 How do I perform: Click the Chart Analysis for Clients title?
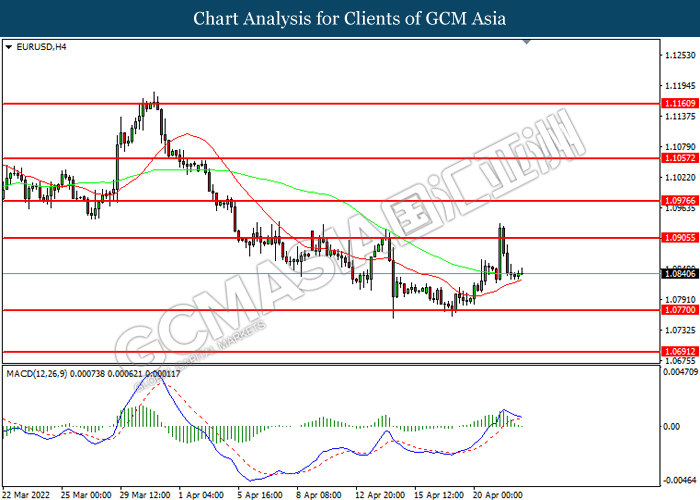[350, 18]
